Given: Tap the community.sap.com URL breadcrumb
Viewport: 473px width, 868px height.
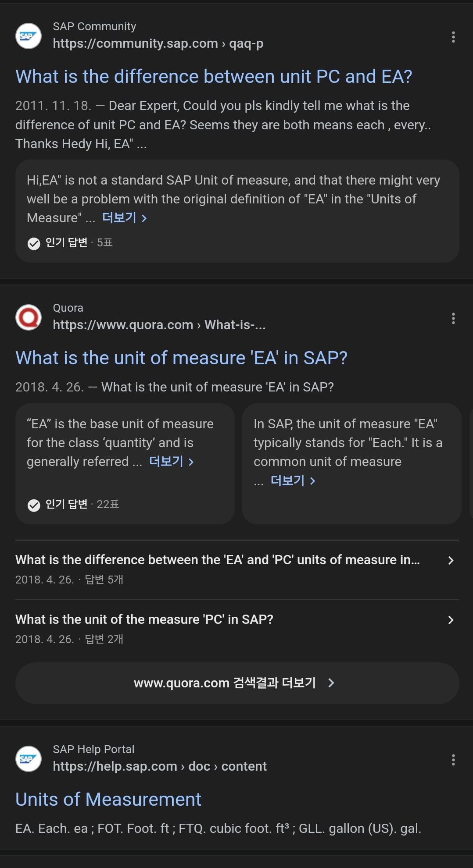Looking at the screenshot, I should pos(158,43).
